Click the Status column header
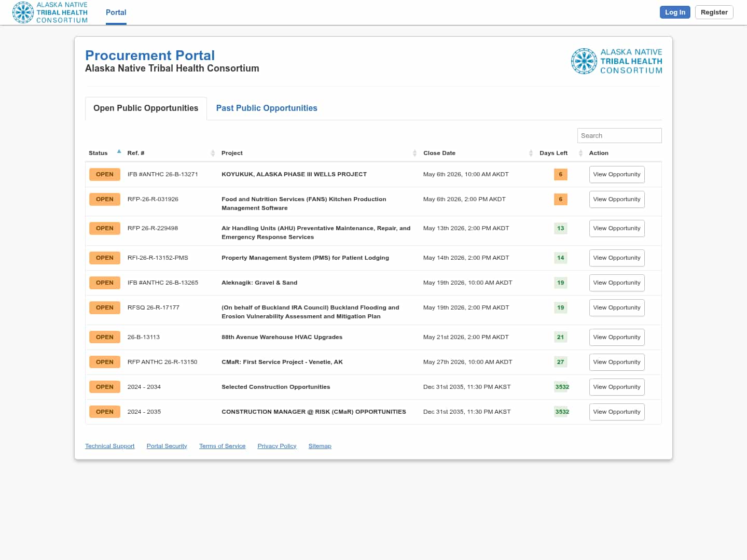The height and width of the screenshot is (560, 747). [98, 153]
